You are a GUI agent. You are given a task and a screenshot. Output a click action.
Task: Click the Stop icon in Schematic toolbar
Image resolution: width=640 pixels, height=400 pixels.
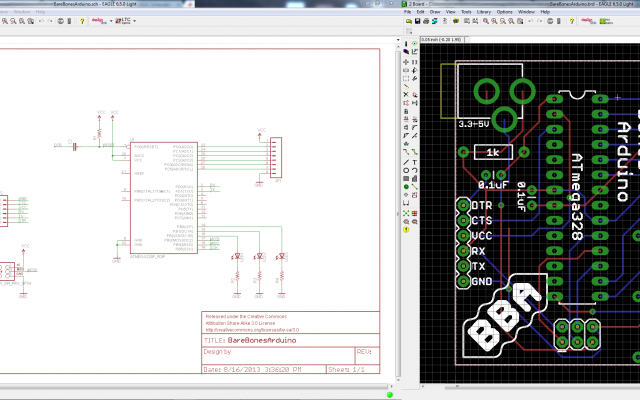60,21
